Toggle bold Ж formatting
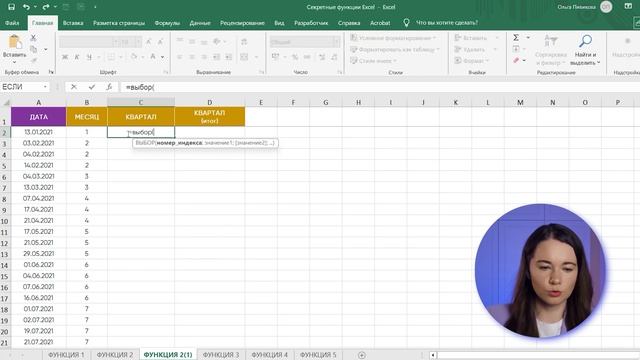 click(64, 57)
